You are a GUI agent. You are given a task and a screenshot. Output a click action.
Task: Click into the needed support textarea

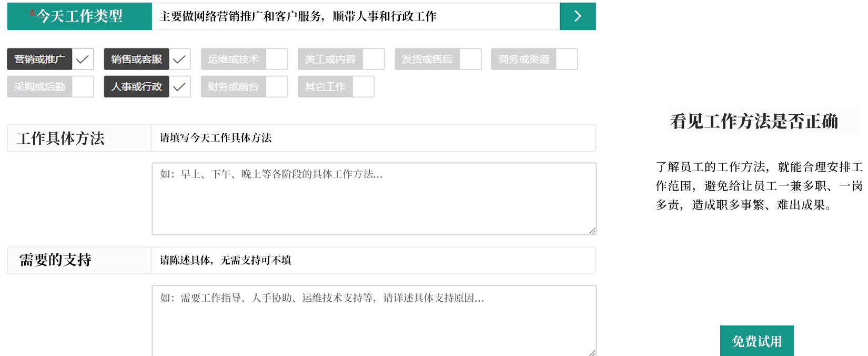tap(374, 320)
